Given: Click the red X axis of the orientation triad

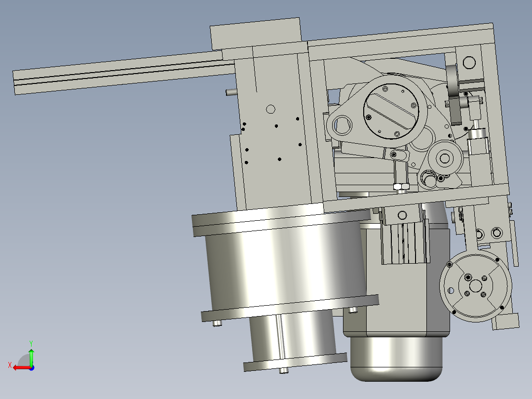Looking at the screenshot, I should click(x=21, y=368).
